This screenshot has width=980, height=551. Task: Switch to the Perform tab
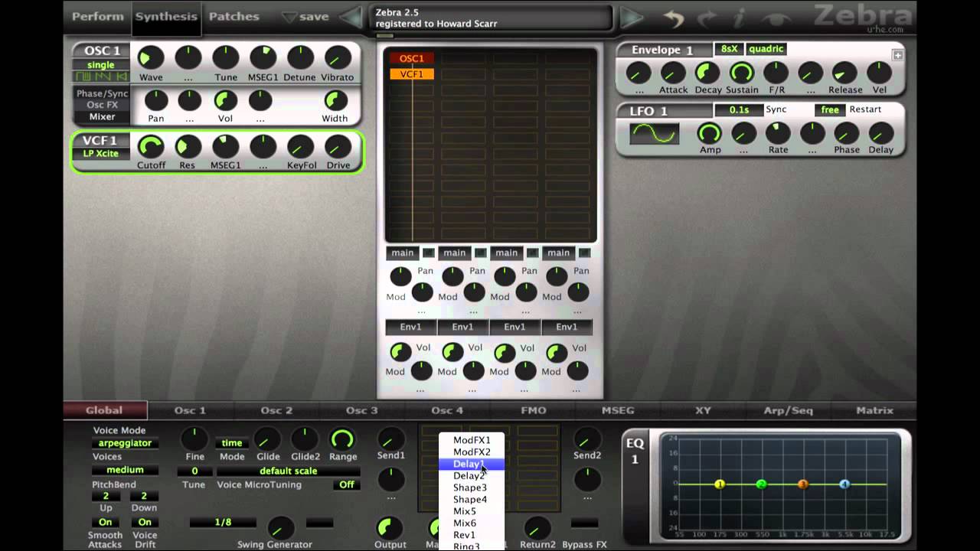coord(97,16)
